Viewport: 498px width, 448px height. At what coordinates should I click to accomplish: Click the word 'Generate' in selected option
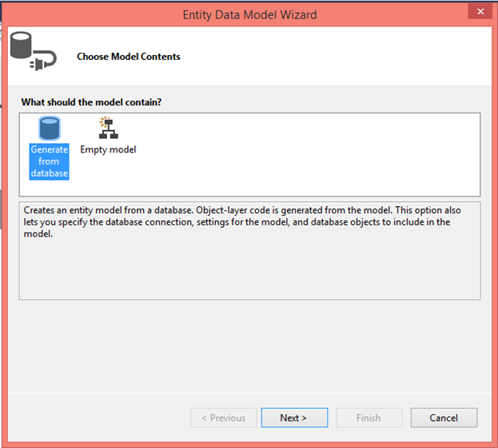[50, 149]
